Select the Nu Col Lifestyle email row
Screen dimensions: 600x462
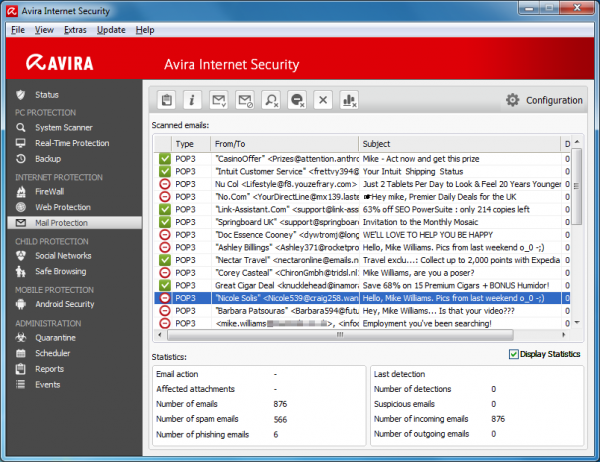point(363,184)
